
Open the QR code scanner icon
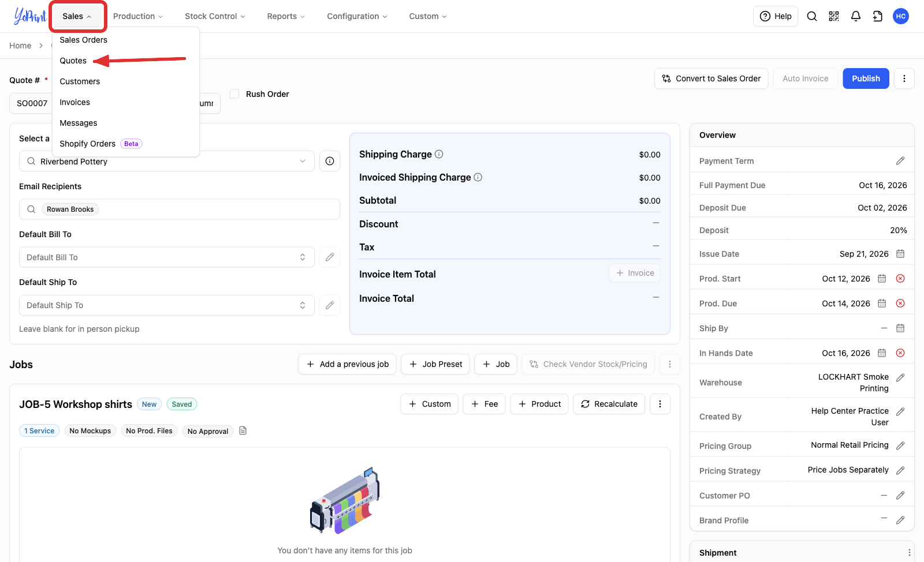click(834, 16)
